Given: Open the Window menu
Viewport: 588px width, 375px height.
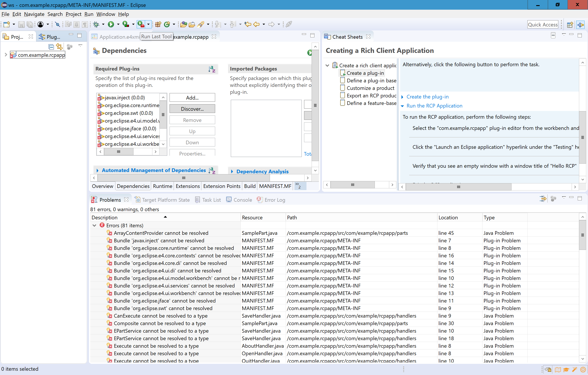Looking at the screenshot, I should 106,14.
